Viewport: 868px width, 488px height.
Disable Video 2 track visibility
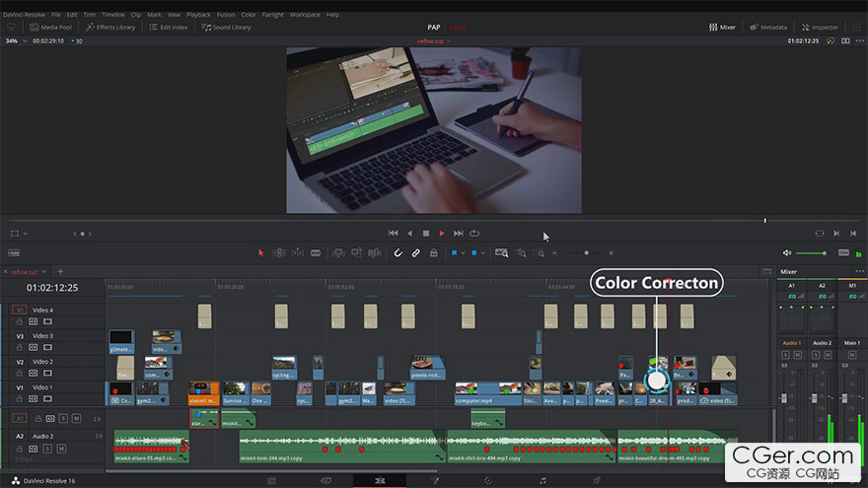pyautogui.click(x=47, y=373)
